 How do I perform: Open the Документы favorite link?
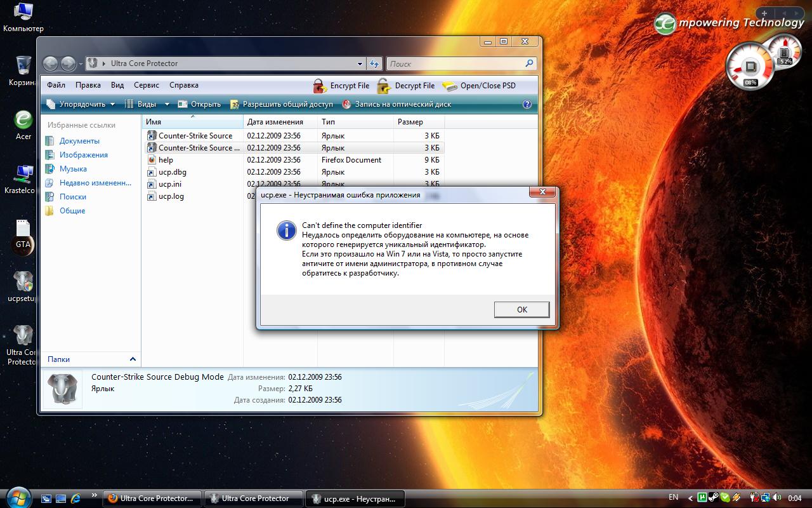(x=72, y=141)
